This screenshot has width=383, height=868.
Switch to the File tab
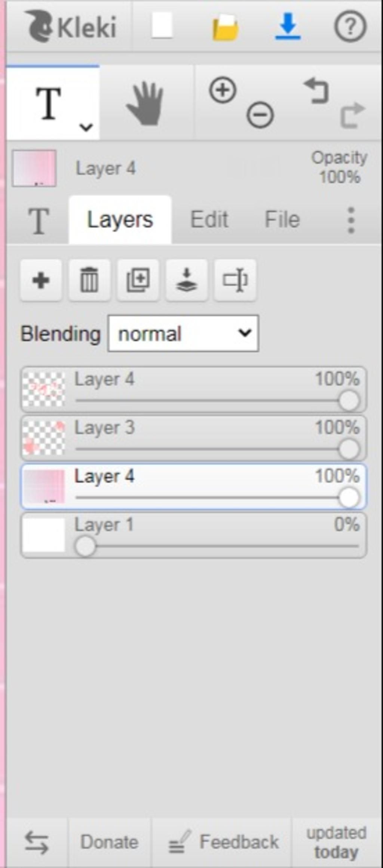(x=282, y=219)
